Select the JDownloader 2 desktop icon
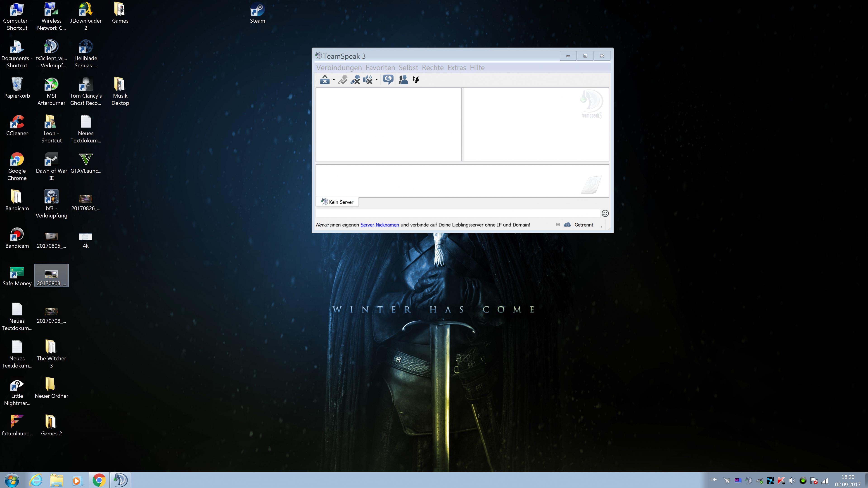The width and height of the screenshot is (868, 488). (85, 17)
